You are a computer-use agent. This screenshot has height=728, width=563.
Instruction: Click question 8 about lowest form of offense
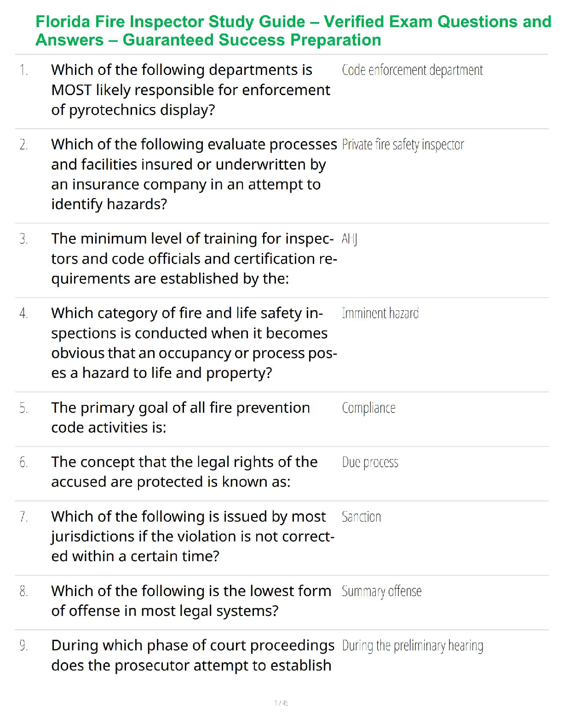[191, 601]
